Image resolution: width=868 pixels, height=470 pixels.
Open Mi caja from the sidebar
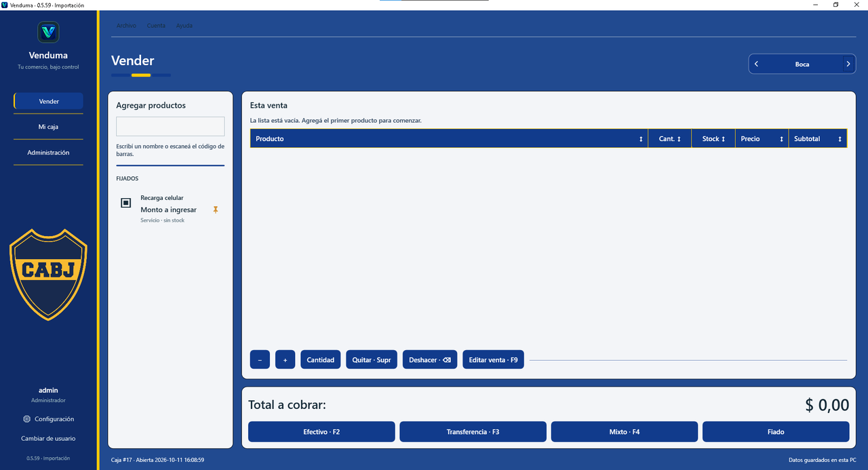(49, 127)
